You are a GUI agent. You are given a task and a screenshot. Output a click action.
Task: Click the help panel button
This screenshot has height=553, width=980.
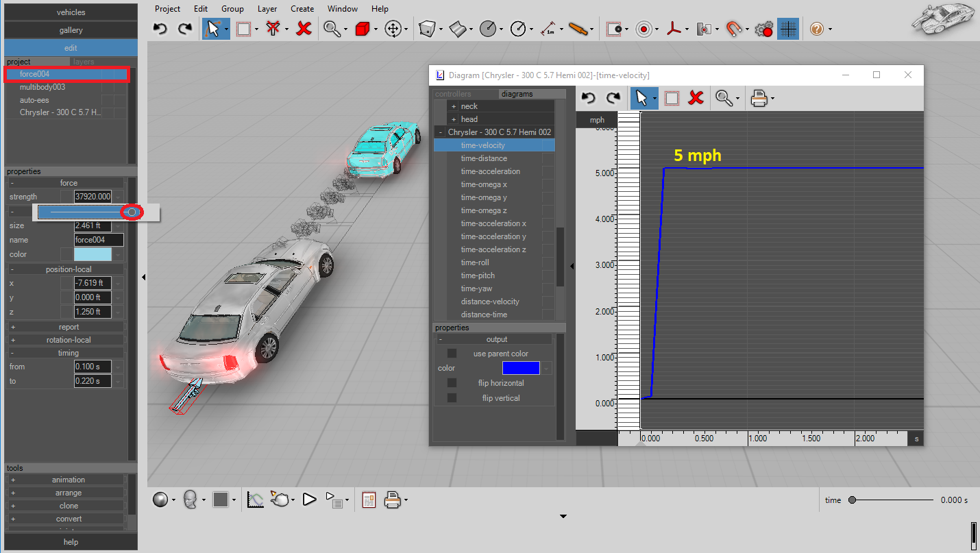coord(71,542)
